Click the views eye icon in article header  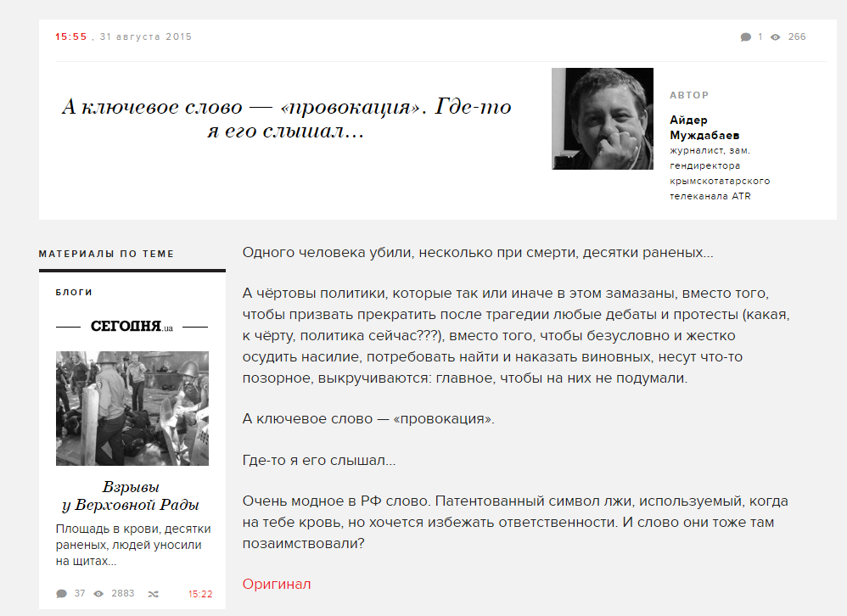point(775,37)
